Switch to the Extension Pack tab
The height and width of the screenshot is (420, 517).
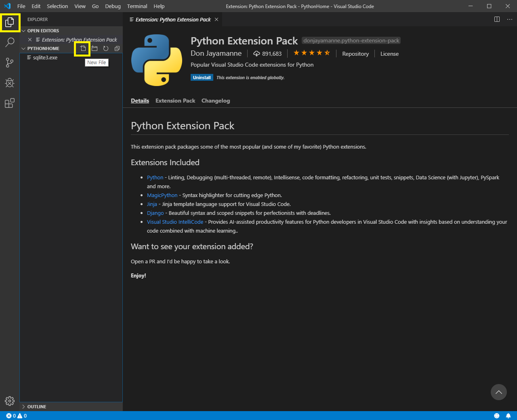pyautogui.click(x=175, y=101)
